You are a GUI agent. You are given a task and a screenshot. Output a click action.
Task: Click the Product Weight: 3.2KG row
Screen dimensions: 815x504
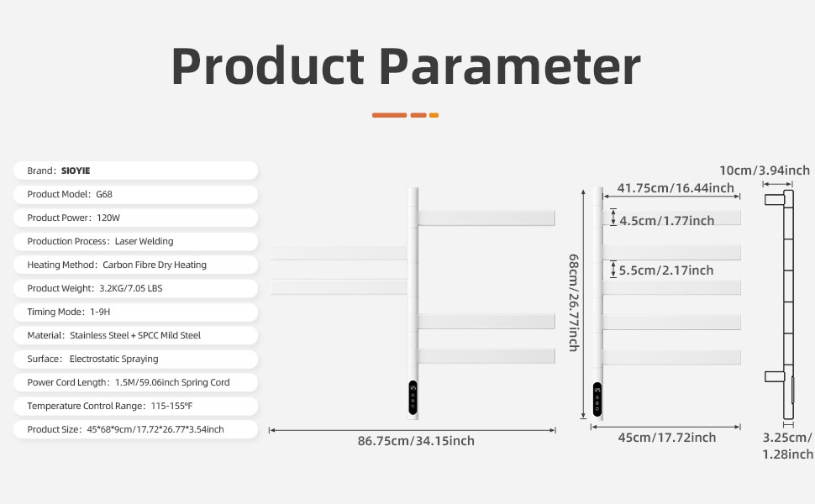click(x=134, y=288)
